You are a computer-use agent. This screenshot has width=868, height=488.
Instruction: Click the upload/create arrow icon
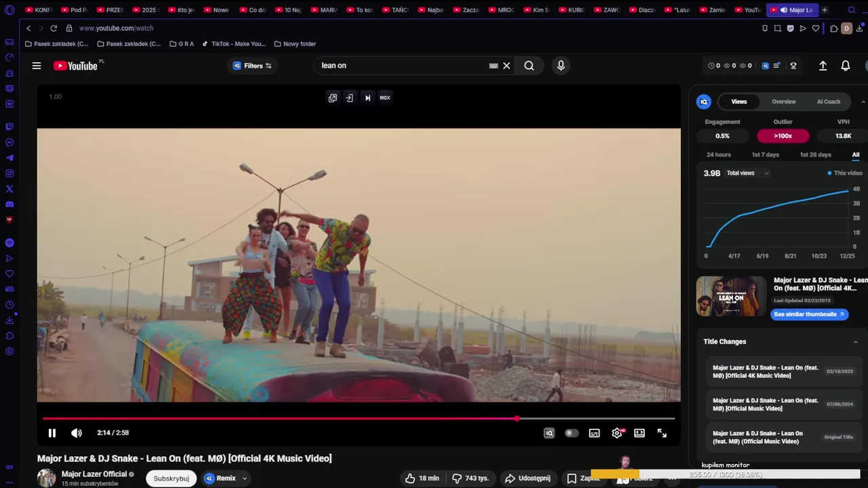tap(823, 66)
